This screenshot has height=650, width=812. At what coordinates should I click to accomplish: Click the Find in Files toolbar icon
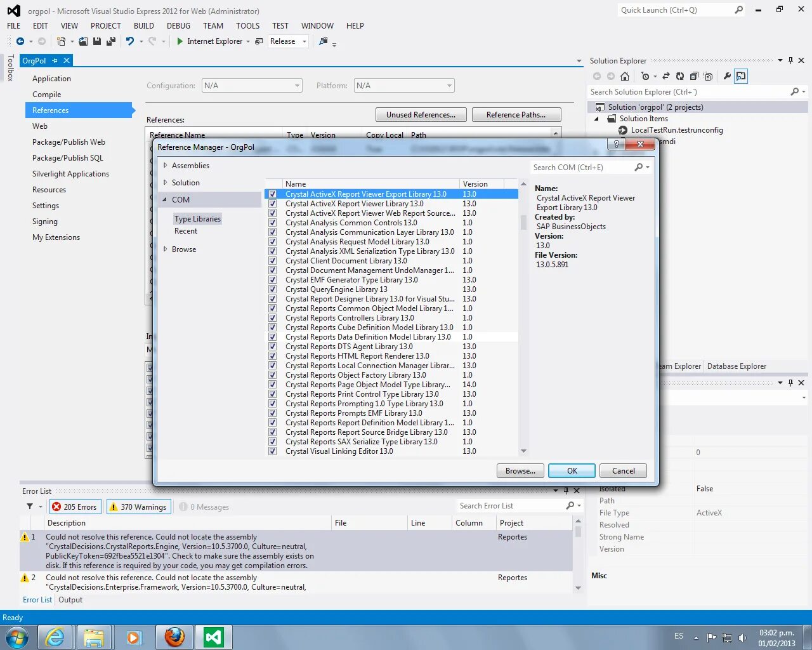pos(324,41)
